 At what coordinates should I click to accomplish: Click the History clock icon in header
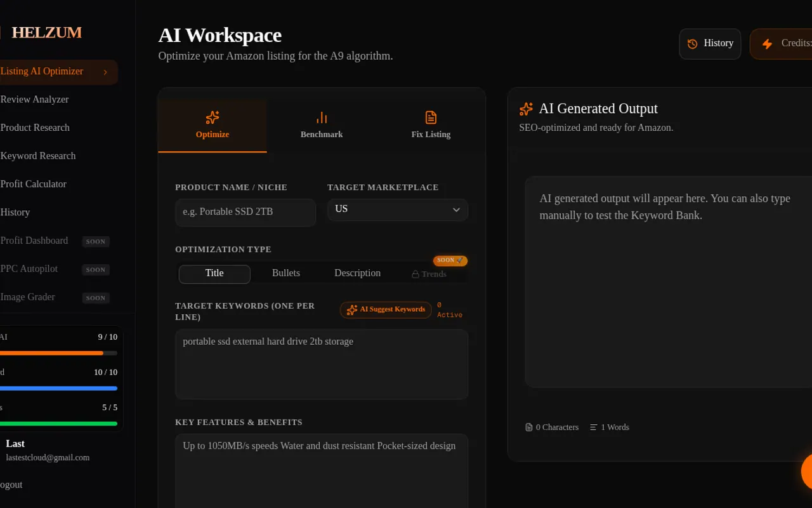[693, 44]
